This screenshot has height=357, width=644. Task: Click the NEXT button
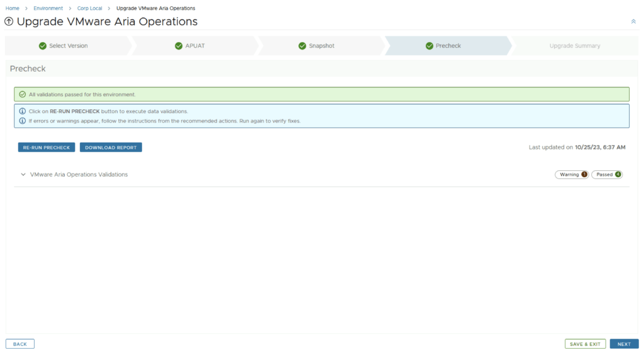pos(624,344)
